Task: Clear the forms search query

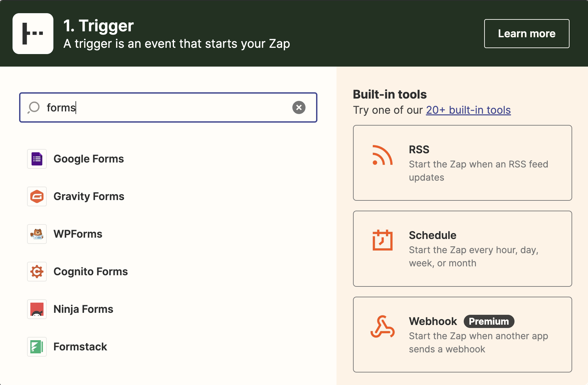Action: tap(299, 107)
